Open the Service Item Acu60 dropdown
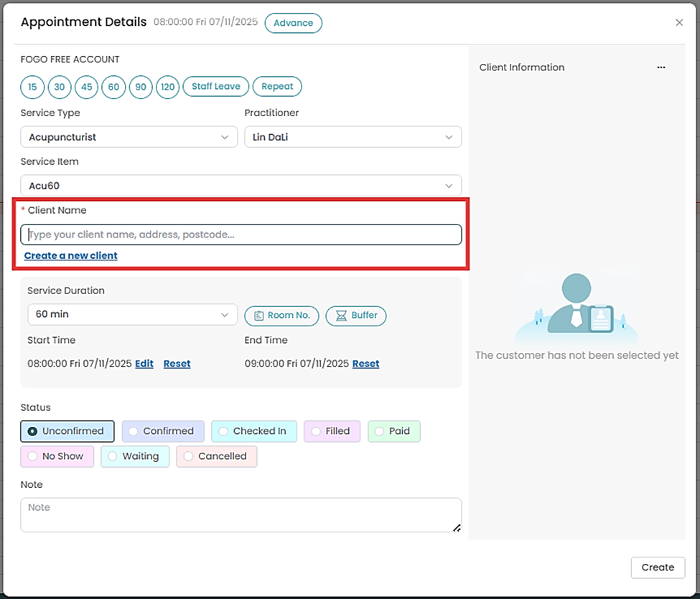700x599 pixels. [x=241, y=186]
